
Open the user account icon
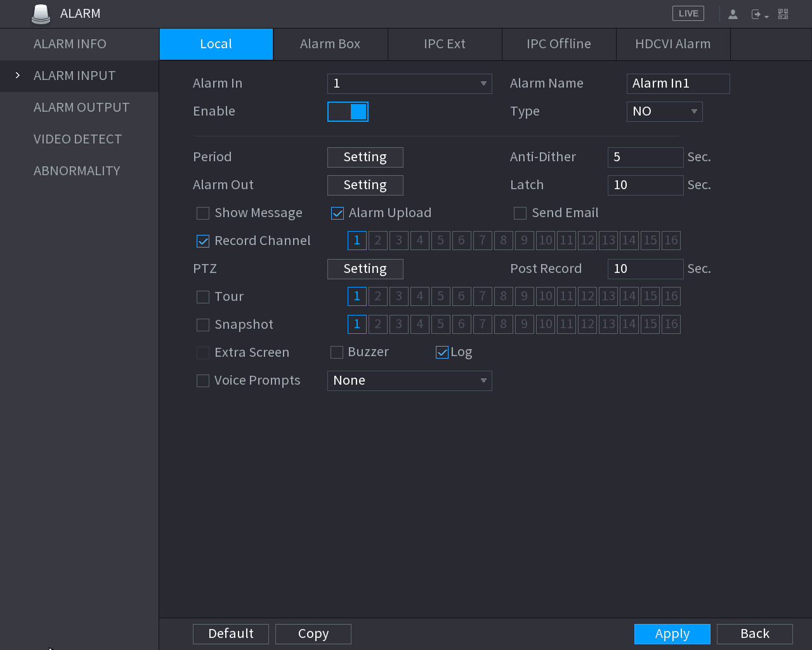click(x=733, y=14)
